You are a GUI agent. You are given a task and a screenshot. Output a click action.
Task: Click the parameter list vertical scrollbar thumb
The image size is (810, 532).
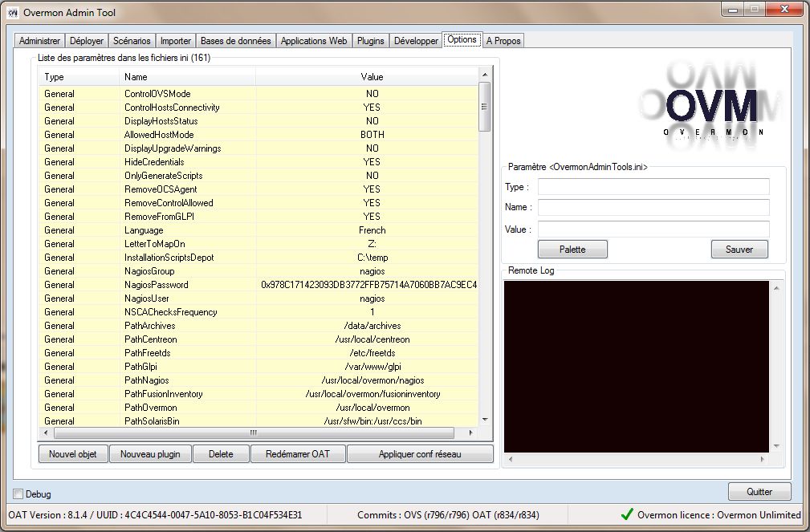pos(485,107)
